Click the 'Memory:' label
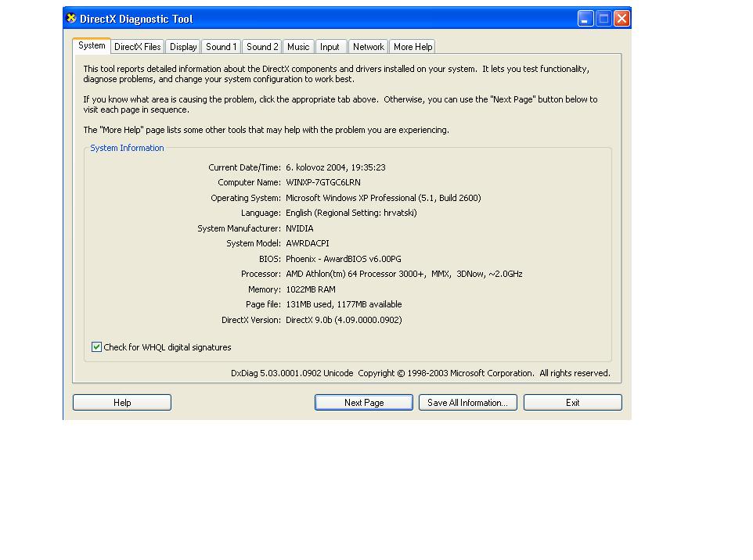Image resolution: width=753 pixels, height=560 pixels. pyautogui.click(x=265, y=289)
